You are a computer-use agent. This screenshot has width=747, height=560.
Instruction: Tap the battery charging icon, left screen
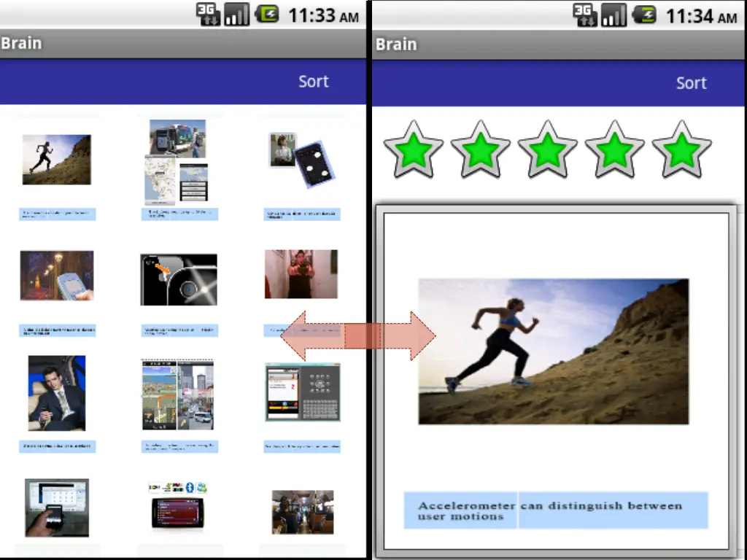click(x=267, y=15)
